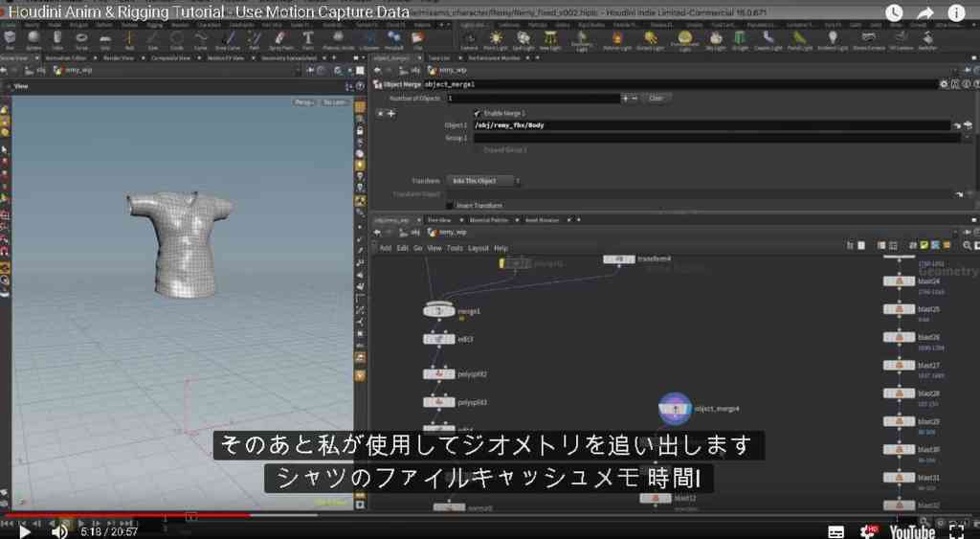
Task: Select the Spray Paint shelf tool
Action: point(280,39)
